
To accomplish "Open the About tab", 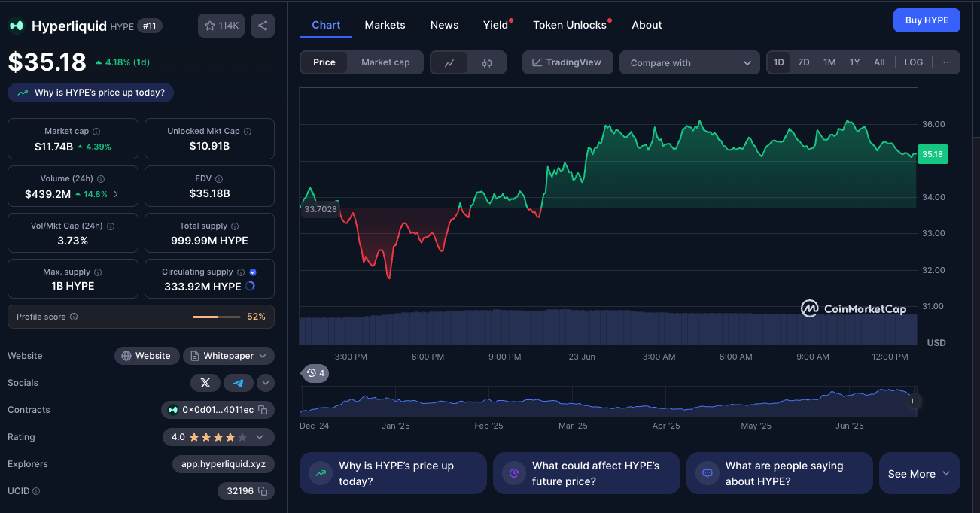I will [x=647, y=25].
